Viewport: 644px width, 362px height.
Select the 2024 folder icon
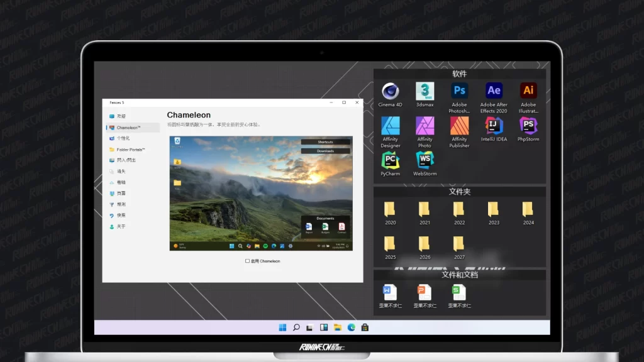click(528, 210)
